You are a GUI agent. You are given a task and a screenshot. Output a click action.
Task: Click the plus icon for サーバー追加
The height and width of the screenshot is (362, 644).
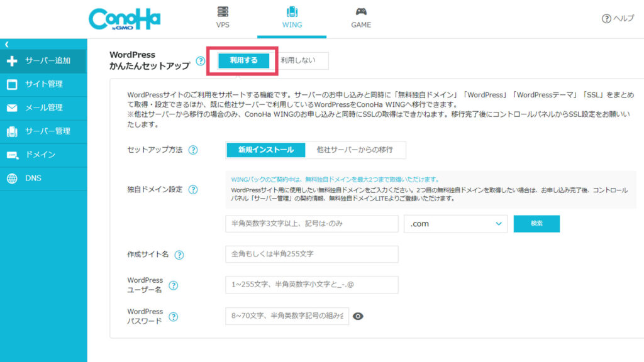[12, 61]
